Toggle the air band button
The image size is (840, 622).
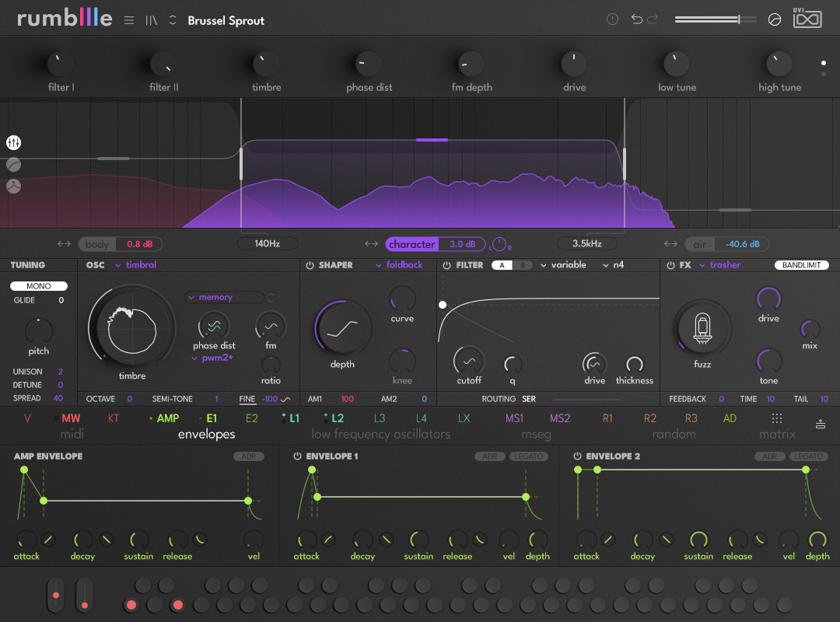700,244
